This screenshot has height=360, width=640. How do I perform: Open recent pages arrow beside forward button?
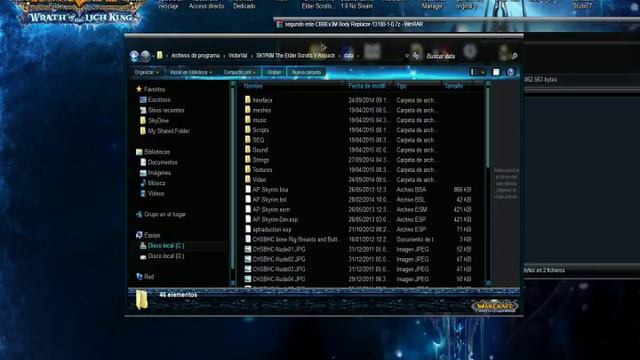point(153,56)
